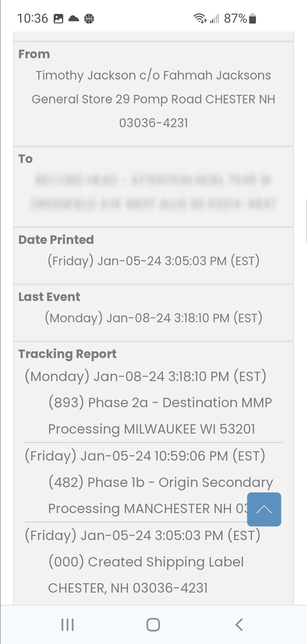Tap the Tracking Report heading

click(x=68, y=354)
